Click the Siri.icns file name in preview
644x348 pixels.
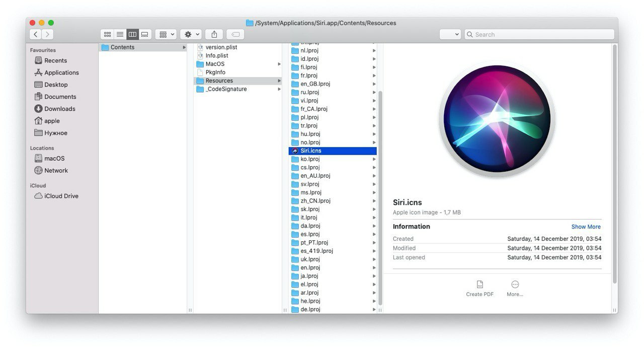(x=408, y=202)
